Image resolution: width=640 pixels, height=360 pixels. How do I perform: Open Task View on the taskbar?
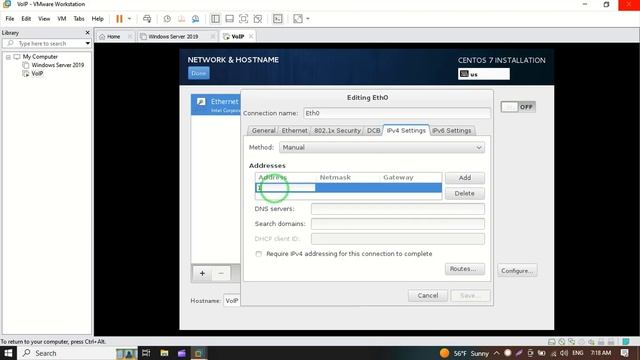pos(146,353)
